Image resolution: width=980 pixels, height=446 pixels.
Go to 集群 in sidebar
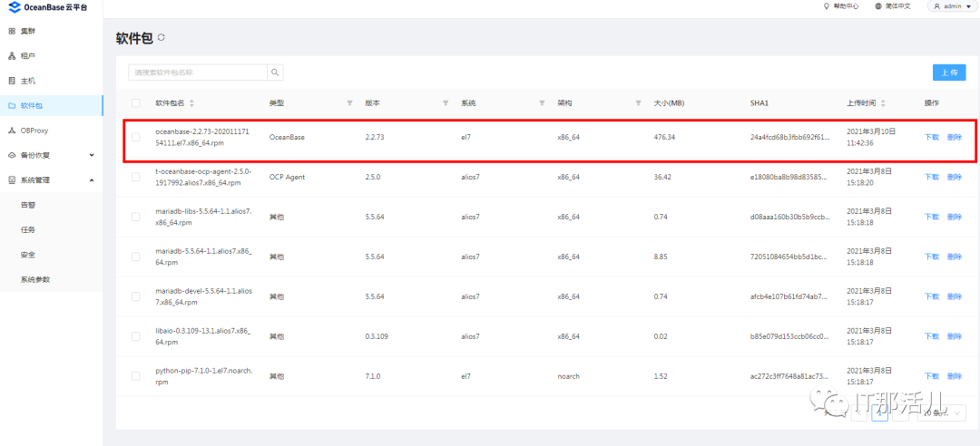pyautogui.click(x=27, y=32)
